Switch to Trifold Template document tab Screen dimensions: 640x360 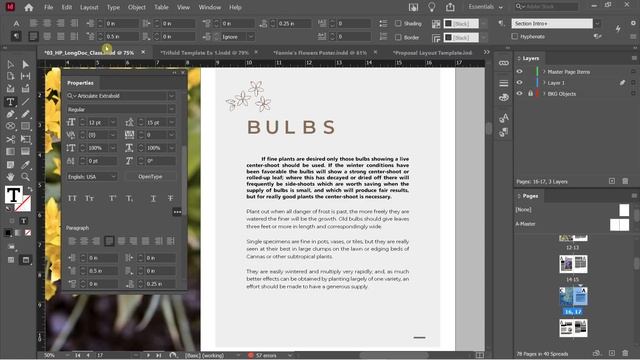[x=204, y=53]
